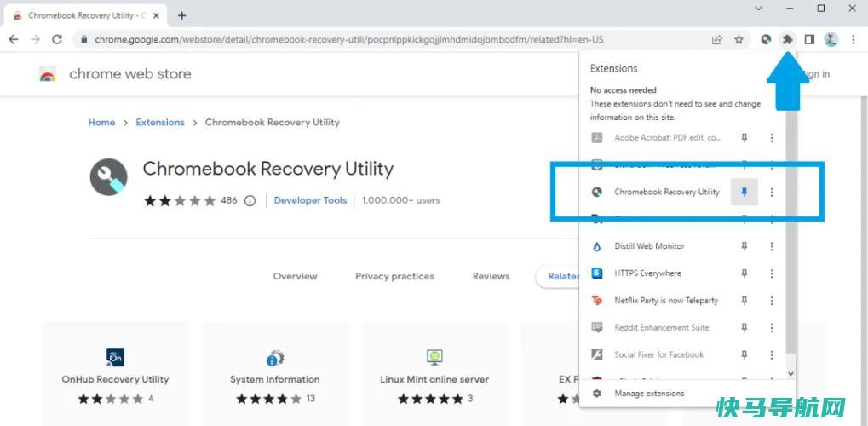Open more options for Adobe Acrobat
The image size is (868, 426).
tap(772, 138)
